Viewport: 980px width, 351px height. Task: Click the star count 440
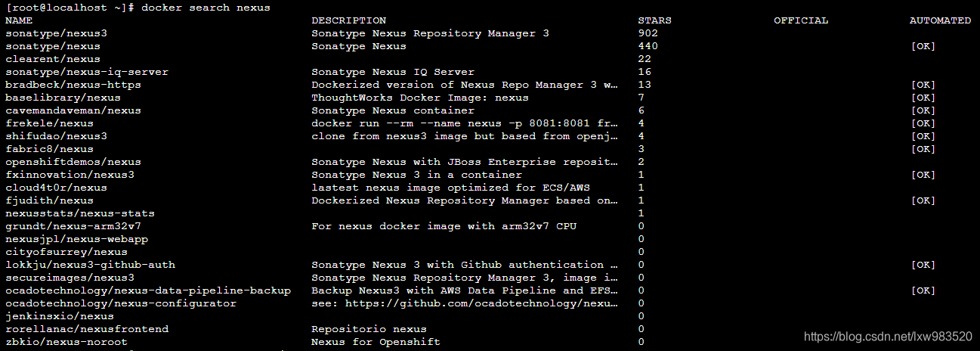(648, 46)
